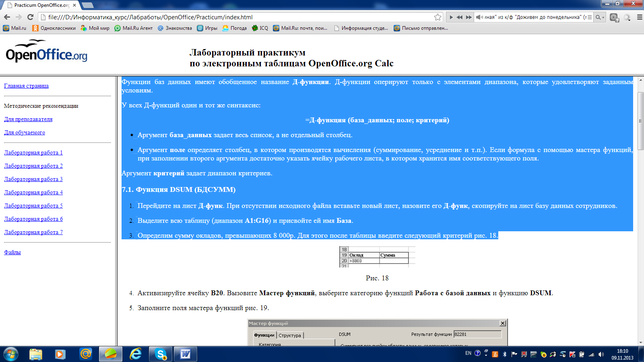This screenshot has height=362, width=644.
Task: Open the Для обучаемого link
Action: tap(25, 132)
